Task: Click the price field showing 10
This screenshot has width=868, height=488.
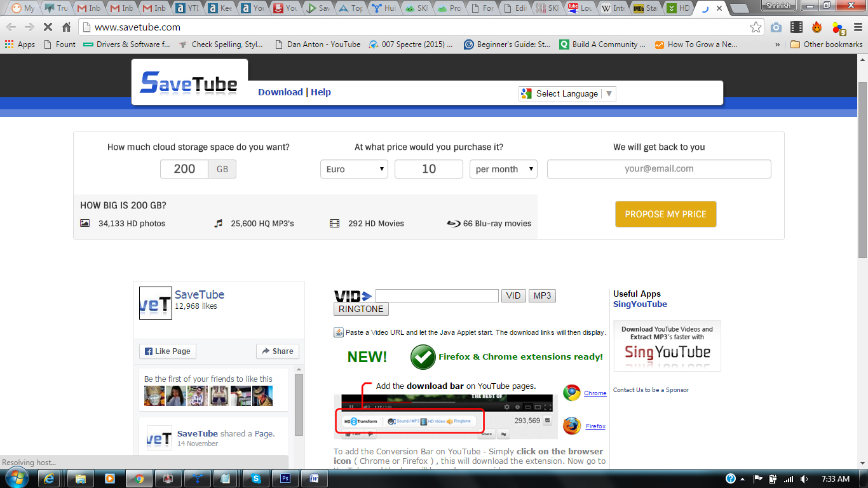Action: click(x=429, y=169)
